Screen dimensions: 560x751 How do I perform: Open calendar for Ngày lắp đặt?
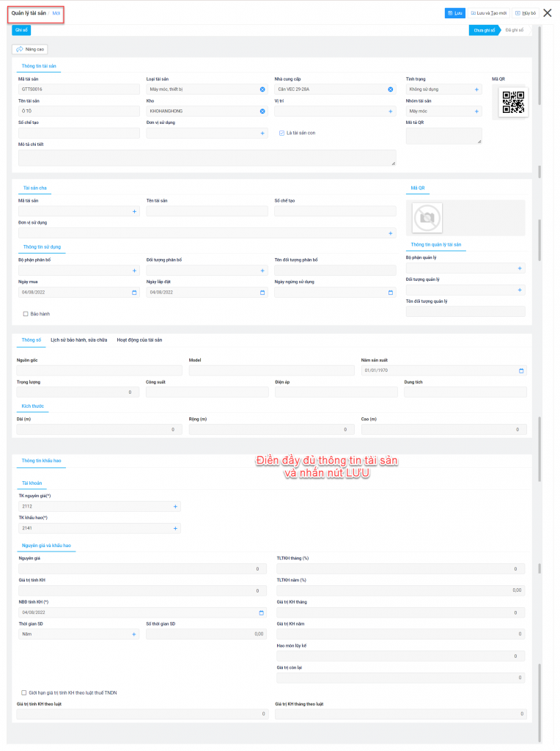262,293
